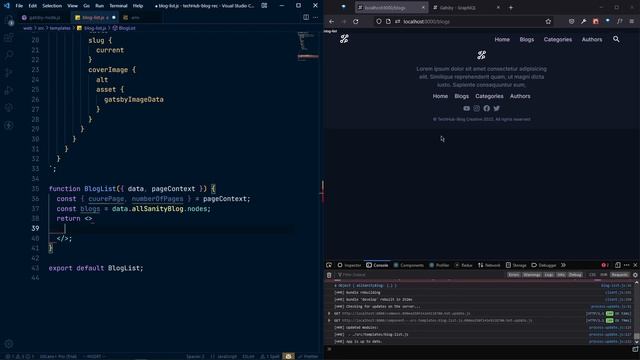Screen dimensions: 640x360
Task: Open the Run and Debug view in VS Code
Action: [x=9, y=90]
